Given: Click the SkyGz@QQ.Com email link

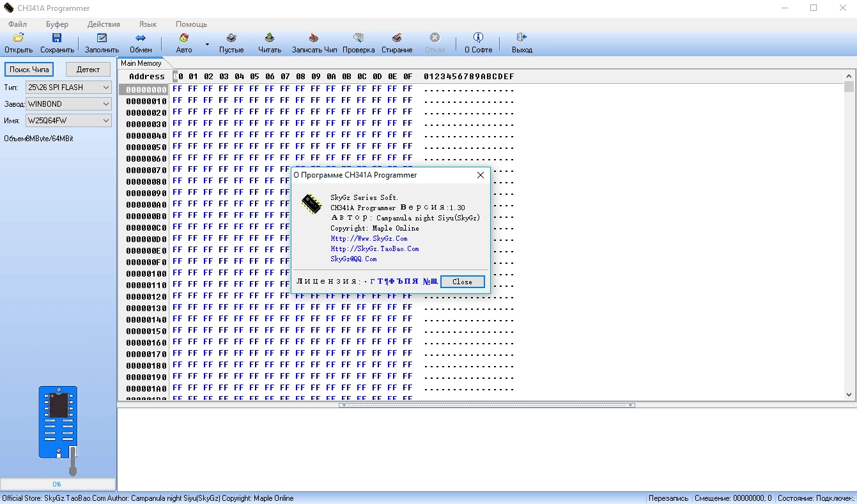Looking at the screenshot, I should (353, 259).
